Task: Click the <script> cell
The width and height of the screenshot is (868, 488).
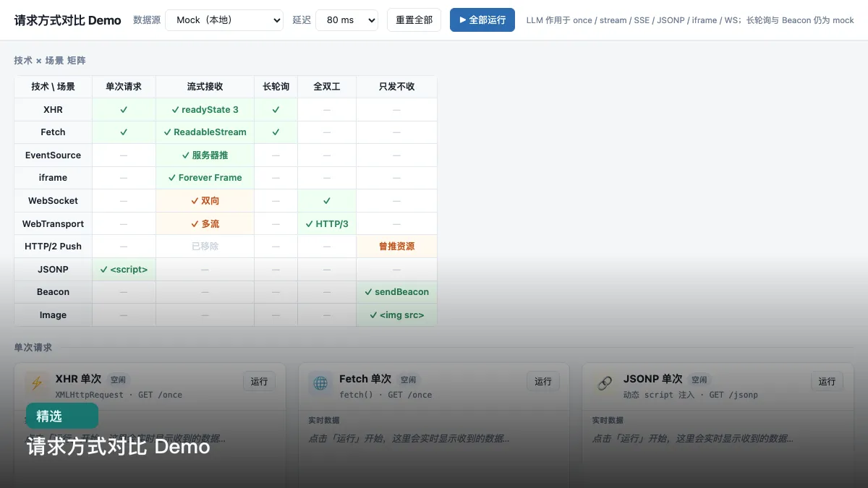Action: click(124, 270)
